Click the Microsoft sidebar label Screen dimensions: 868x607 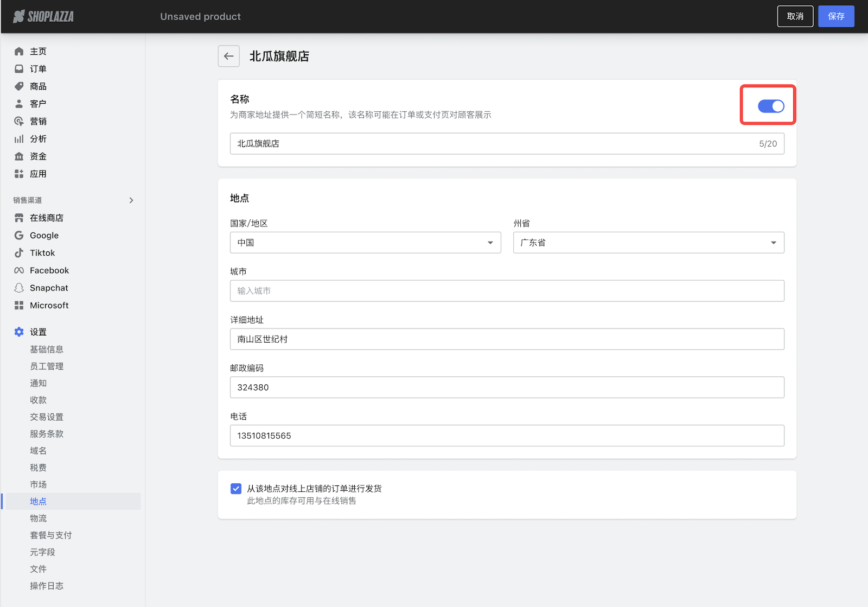49,305
